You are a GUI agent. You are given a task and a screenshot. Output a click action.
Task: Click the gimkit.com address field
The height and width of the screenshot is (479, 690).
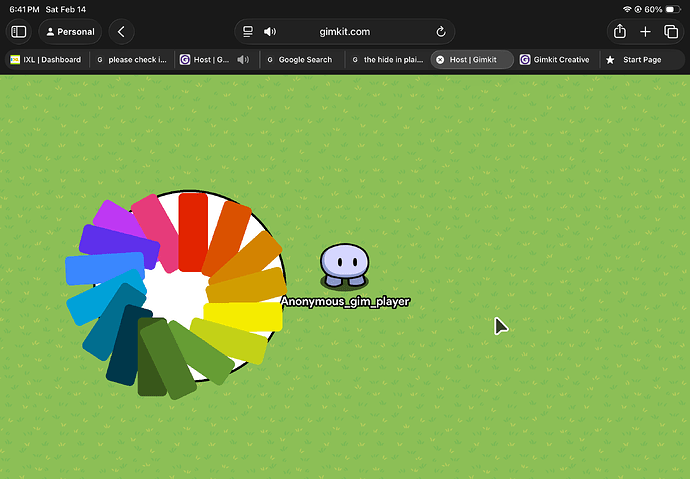(344, 32)
